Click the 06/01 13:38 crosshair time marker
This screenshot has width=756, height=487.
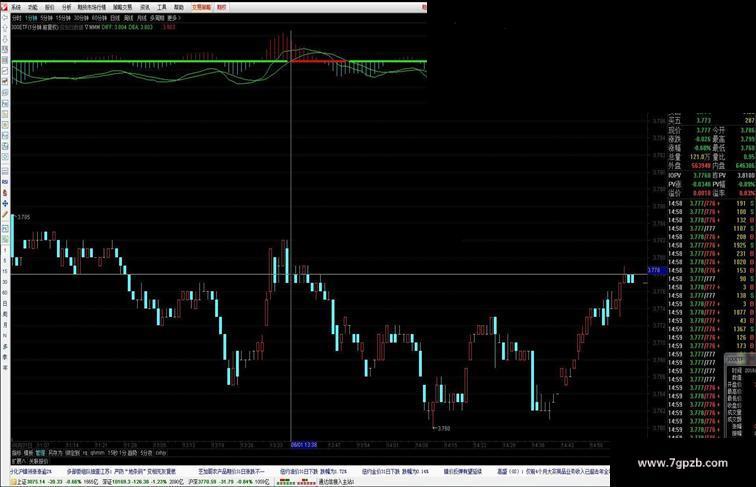304,445
